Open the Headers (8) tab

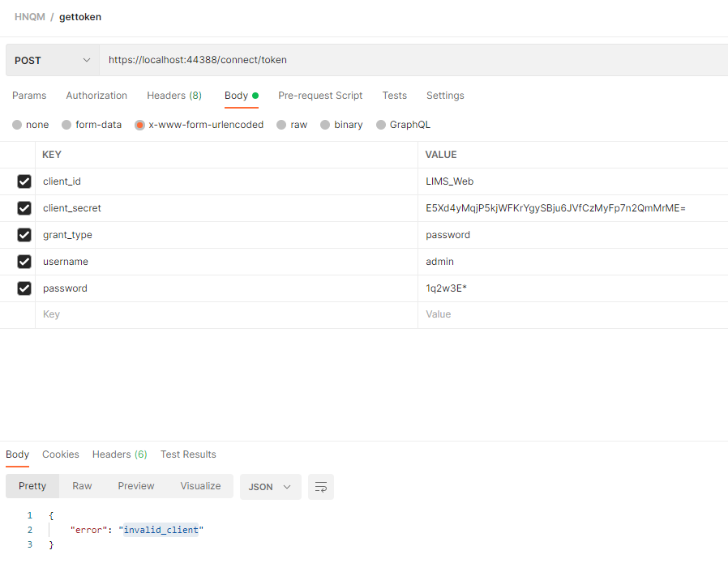click(173, 95)
